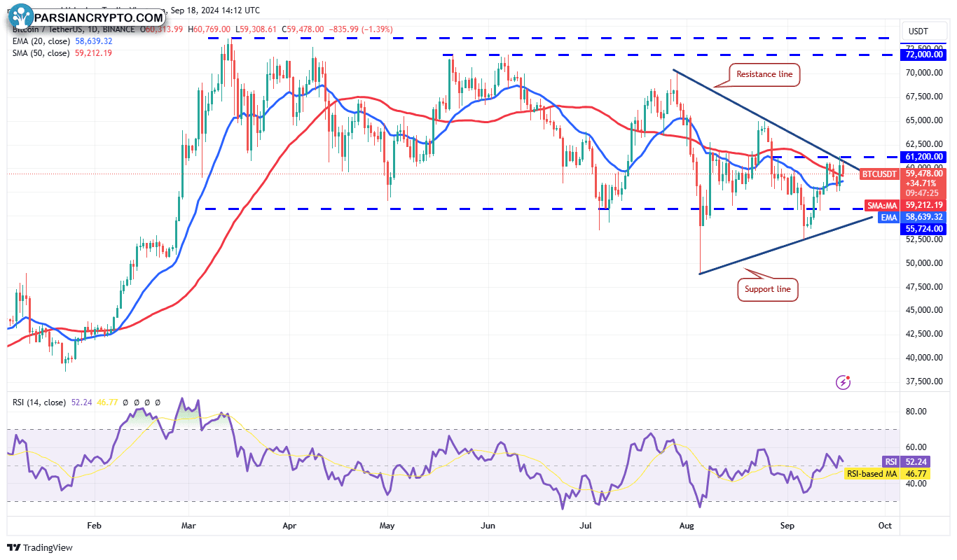Click the high value H60,769.00
This screenshot has width=957, height=560.
tap(209, 29)
